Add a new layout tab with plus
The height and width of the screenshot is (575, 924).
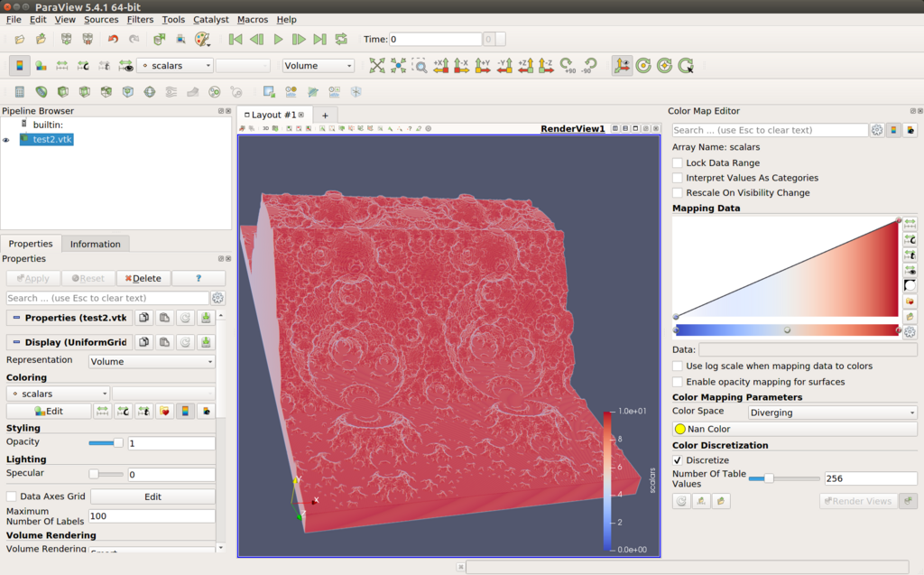tap(325, 116)
